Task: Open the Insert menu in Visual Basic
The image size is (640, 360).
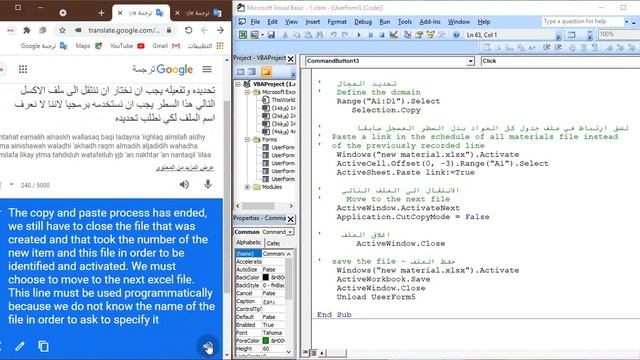Action: coord(313,22)
